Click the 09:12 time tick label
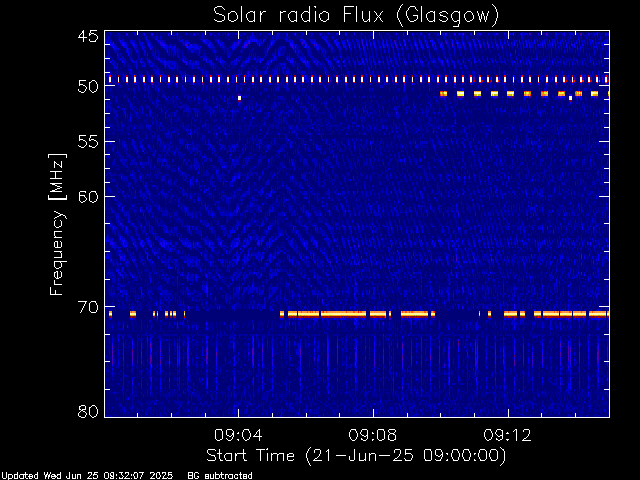 tap(508, 435)
